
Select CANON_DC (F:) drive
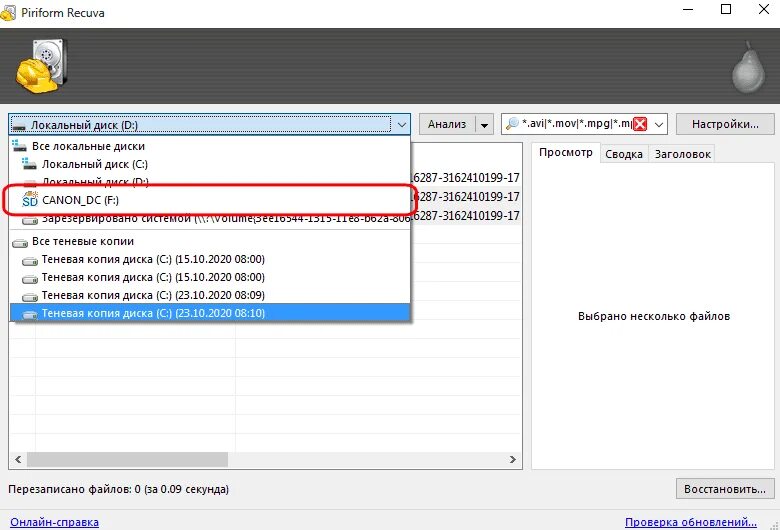[x=209, y=200]
